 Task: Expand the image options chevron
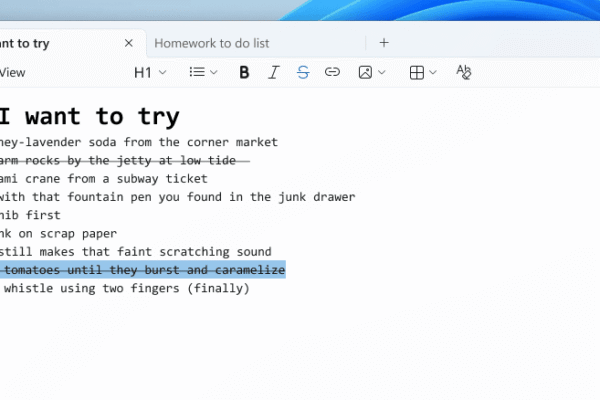click(383, 72)
